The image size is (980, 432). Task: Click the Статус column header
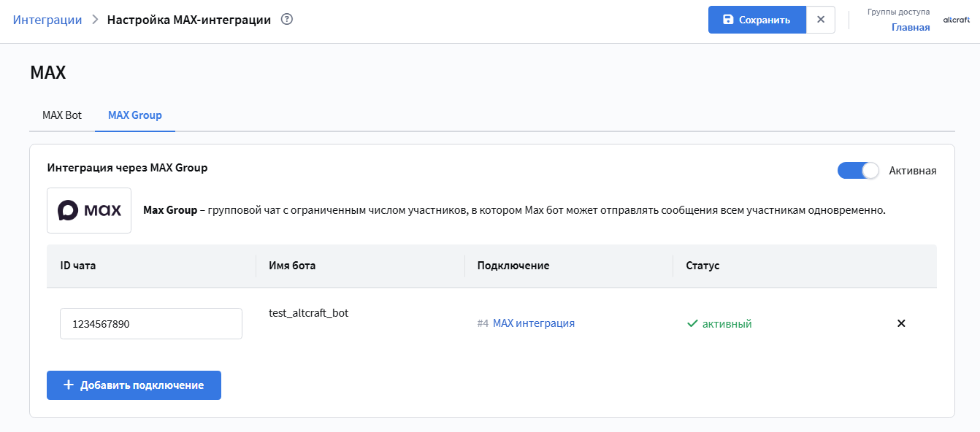(x=703, y=266)
